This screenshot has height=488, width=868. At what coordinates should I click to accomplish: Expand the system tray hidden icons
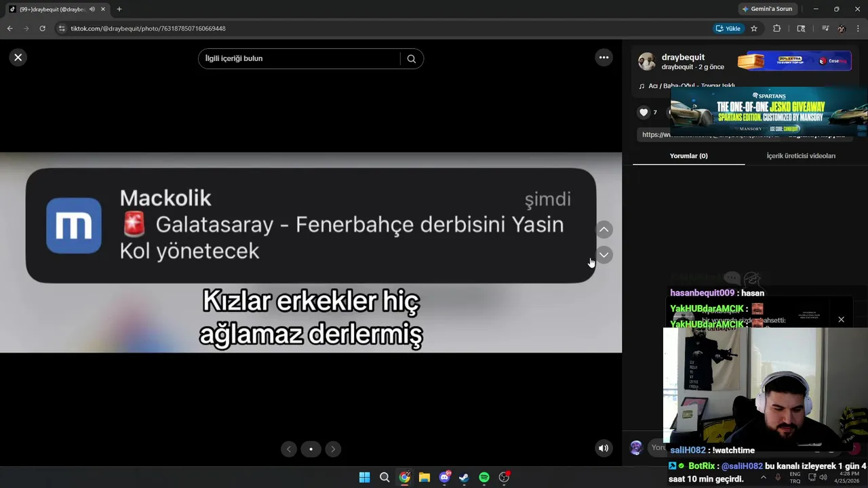click(764, 477)
